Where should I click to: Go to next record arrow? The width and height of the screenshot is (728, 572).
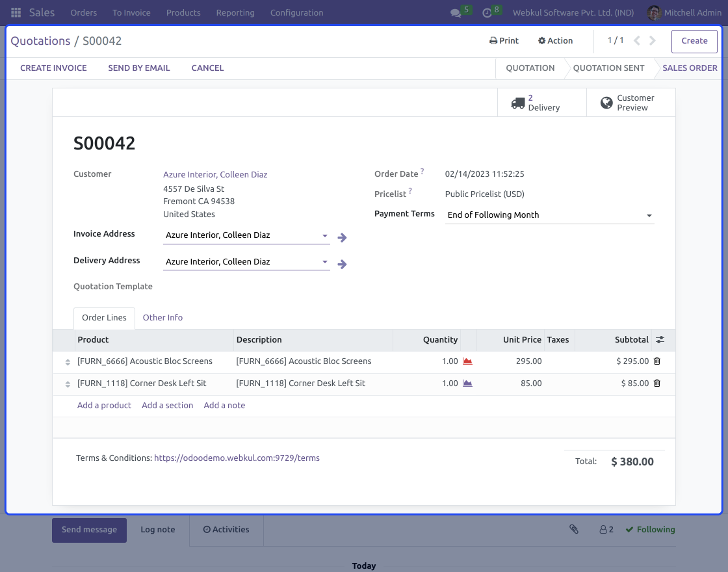pyautogui.click(x=653, y=41)
